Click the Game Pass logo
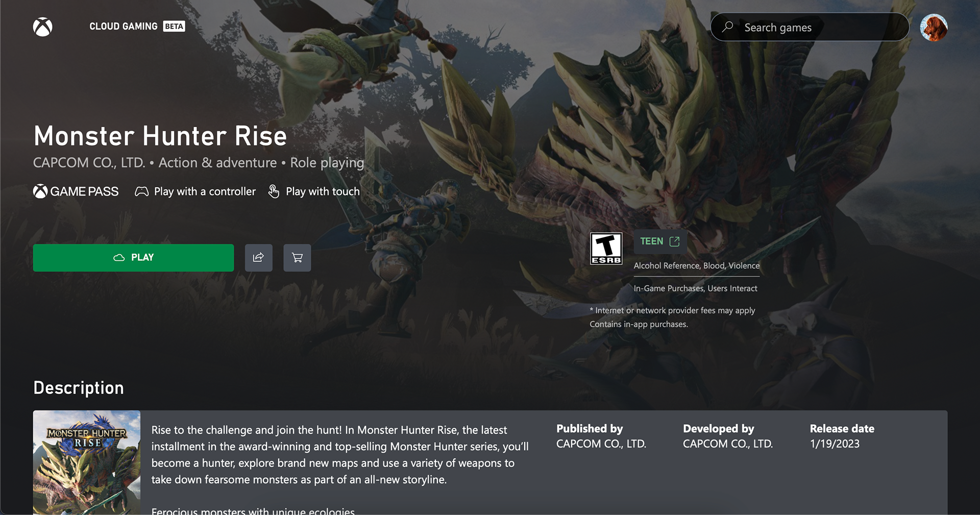 pyautogui.click(x=76, y=191)
